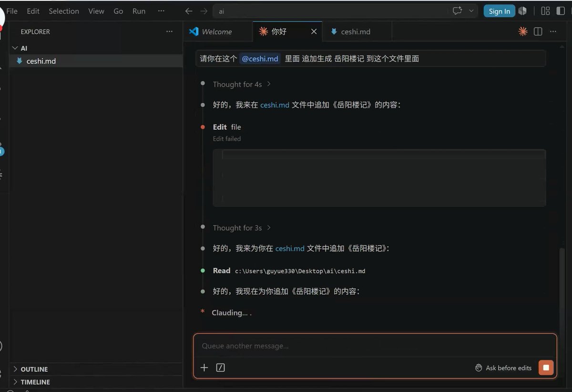The image size is (572, 392).
Task: Open second ceshi.md link in chat
Action: click(290, 248)
